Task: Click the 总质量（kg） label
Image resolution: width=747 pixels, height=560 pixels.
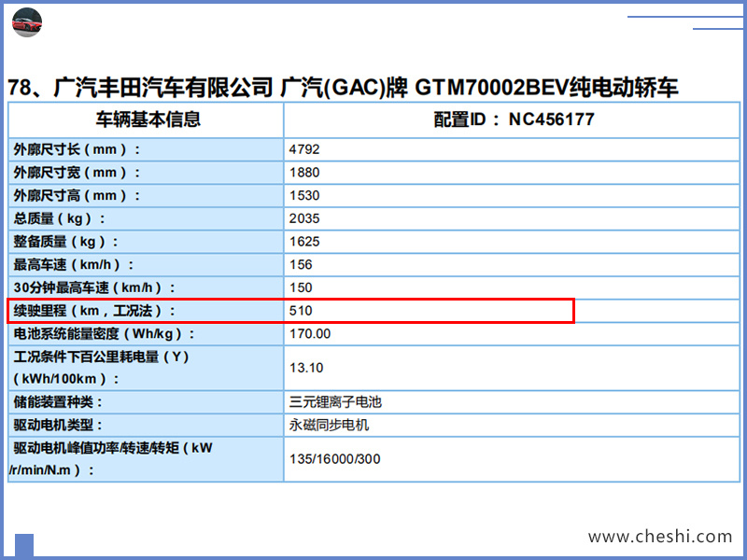Action: point(59,218)
